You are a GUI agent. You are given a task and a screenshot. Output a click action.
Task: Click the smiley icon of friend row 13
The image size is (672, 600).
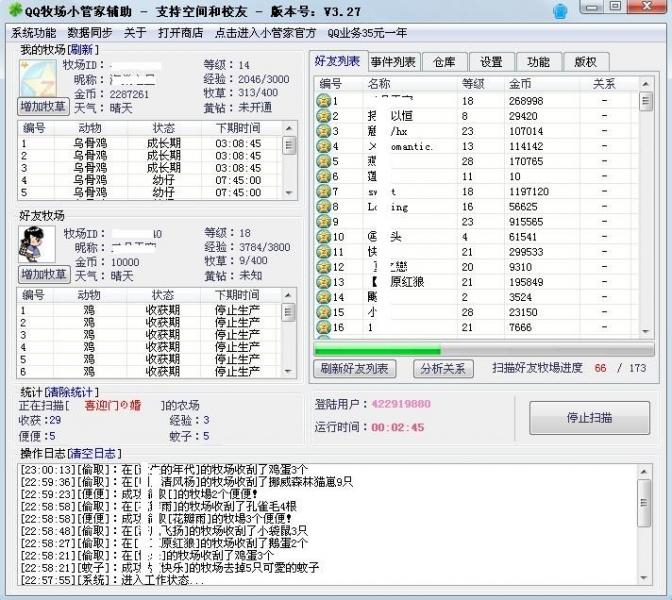(323, 282)
